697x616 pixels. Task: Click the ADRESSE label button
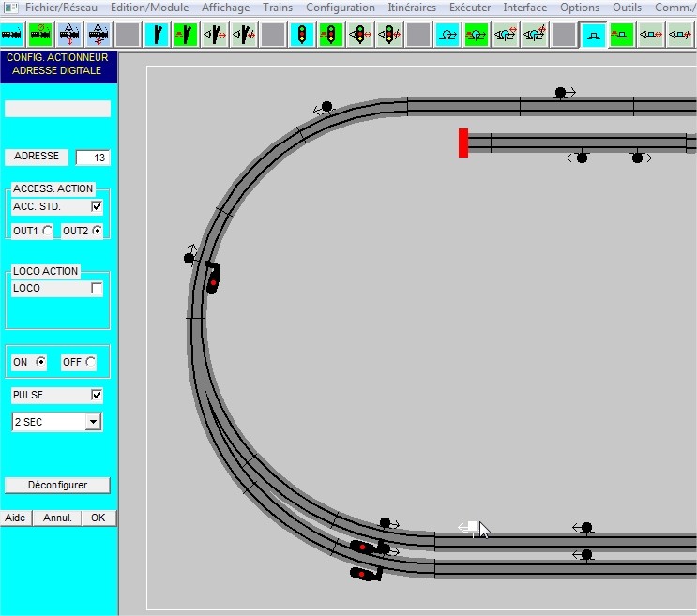point(37,157)
